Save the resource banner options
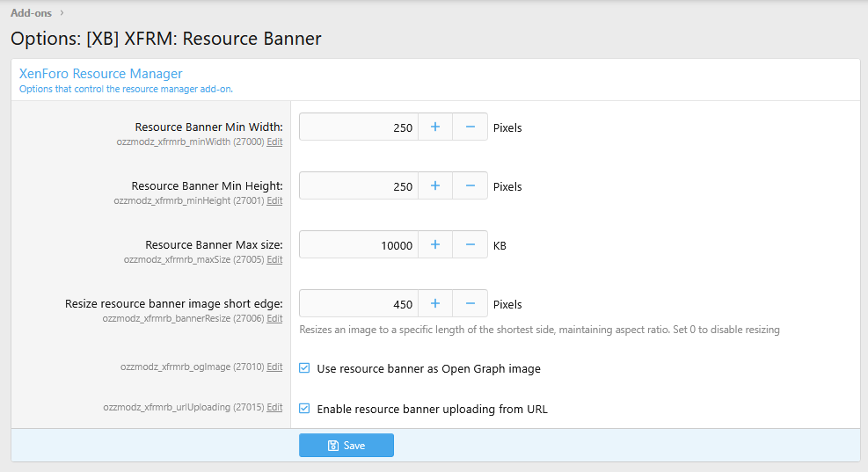 click(346, 446)
